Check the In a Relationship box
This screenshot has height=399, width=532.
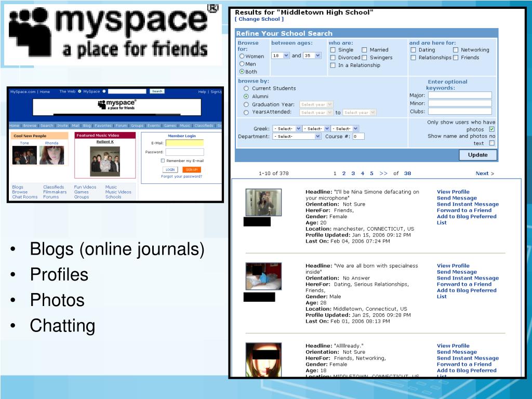tap(333, 65)
